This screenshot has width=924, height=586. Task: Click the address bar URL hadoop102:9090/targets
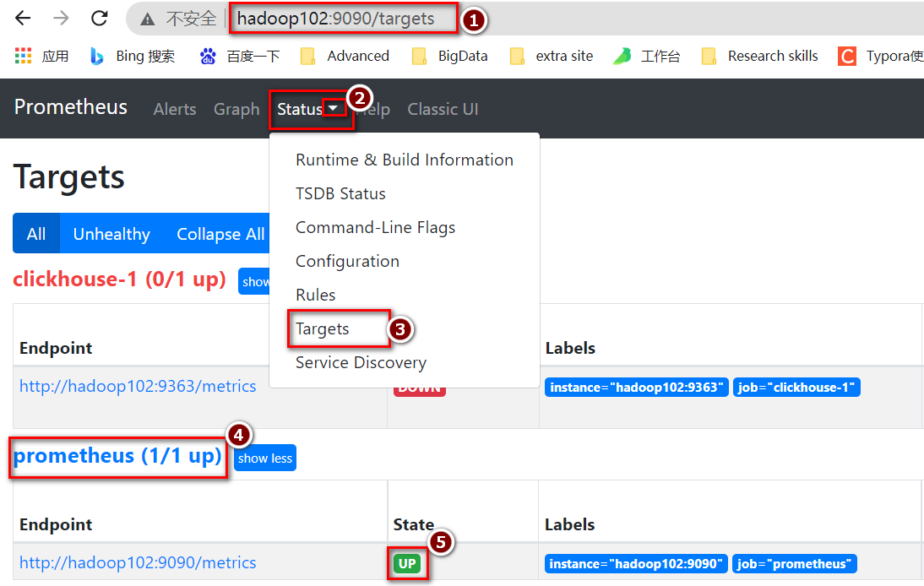tap(336, 19)
